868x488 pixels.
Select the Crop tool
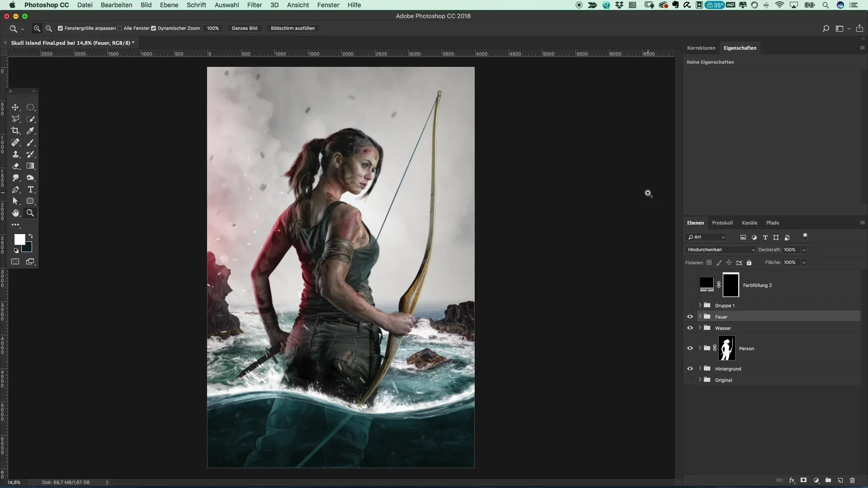pos(15,131)
